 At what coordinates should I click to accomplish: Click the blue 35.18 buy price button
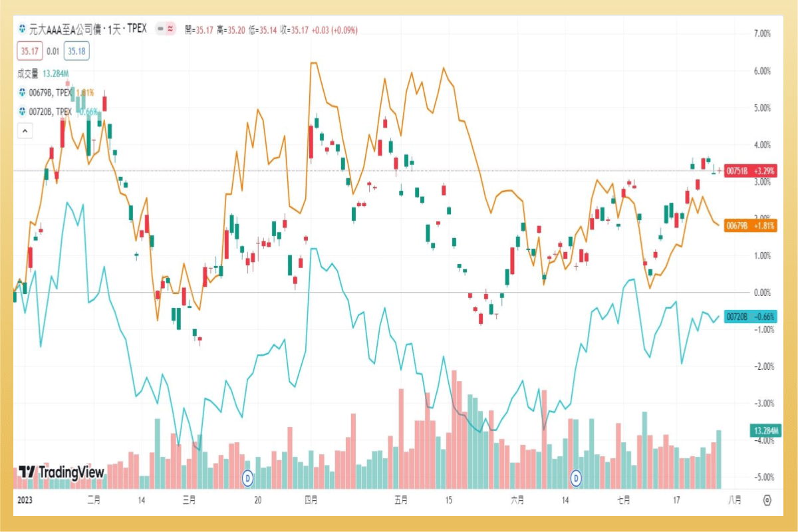(76, 51)
